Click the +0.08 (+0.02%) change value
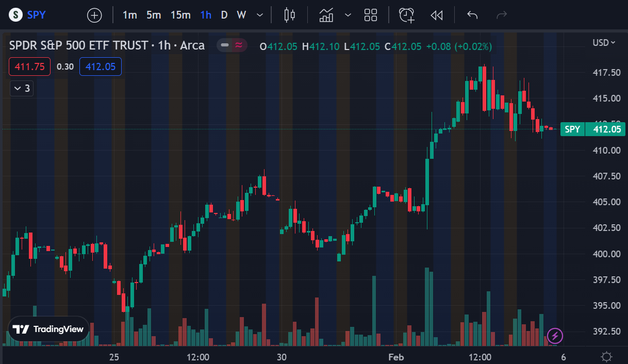The height and width of the screenshot is (364, 628). pos(458,46)
